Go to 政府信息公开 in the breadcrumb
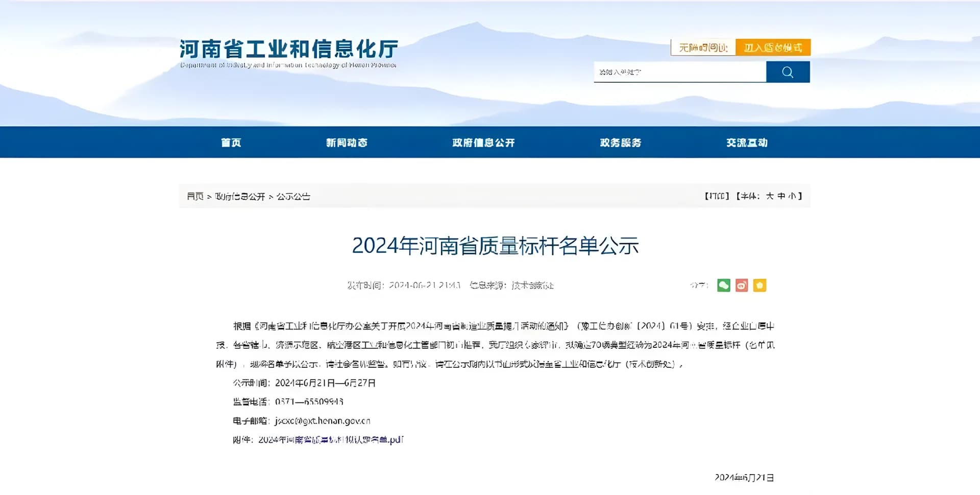This screenshot has width=980, height=495. click(240, 196)
